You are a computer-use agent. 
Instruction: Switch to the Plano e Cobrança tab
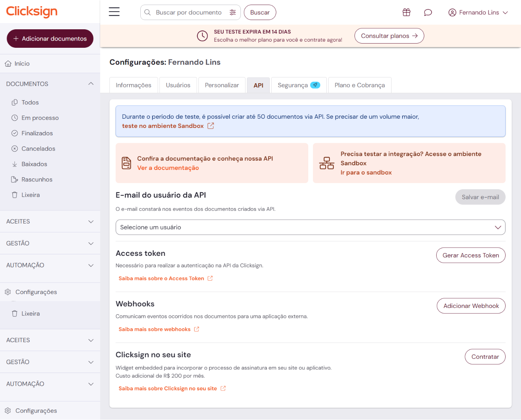[x=360, y=85]
